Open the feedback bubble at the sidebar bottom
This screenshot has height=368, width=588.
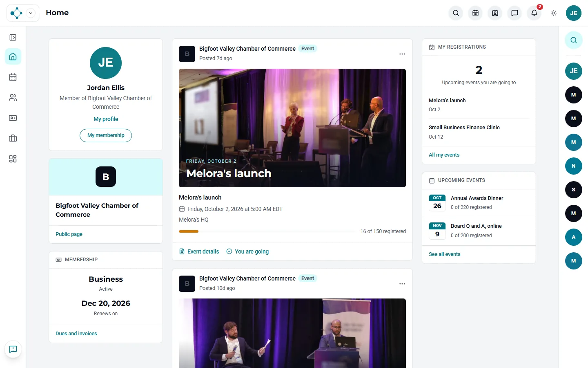13,349
